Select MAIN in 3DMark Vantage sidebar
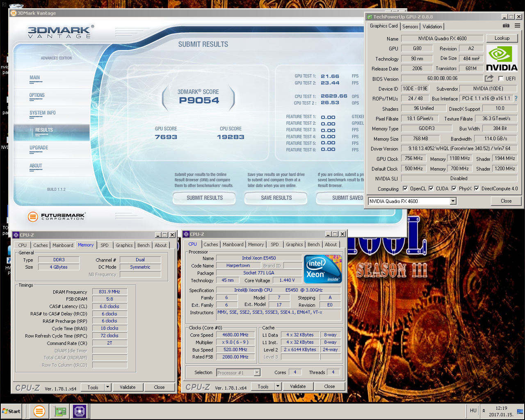This screenshot has width=525, height=420. (35, 78)
